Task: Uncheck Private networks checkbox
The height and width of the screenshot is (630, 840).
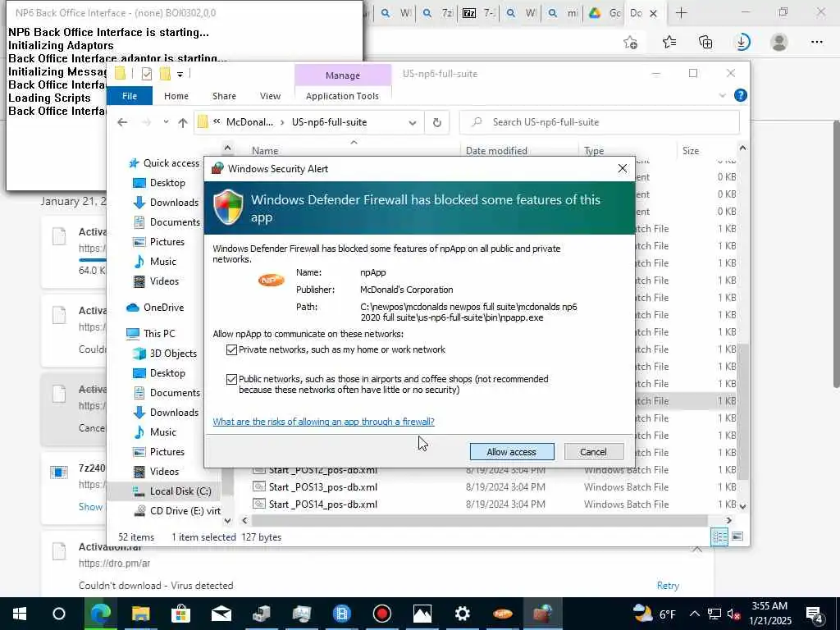Action: point(231,349)
